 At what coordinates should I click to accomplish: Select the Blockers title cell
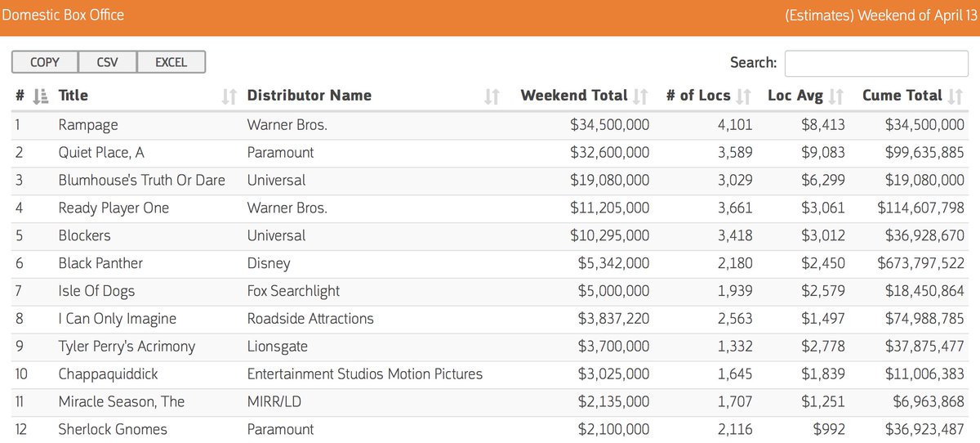[84, 235]
